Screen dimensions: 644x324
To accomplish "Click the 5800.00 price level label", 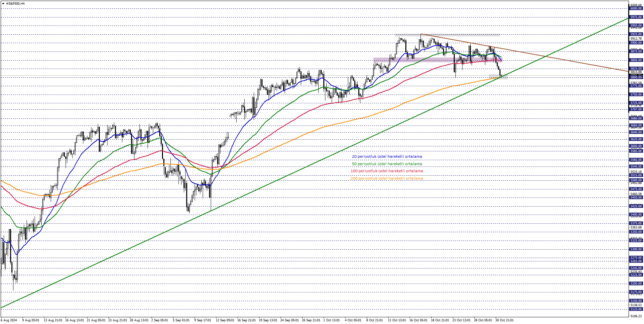I will (x=636, y=77).
